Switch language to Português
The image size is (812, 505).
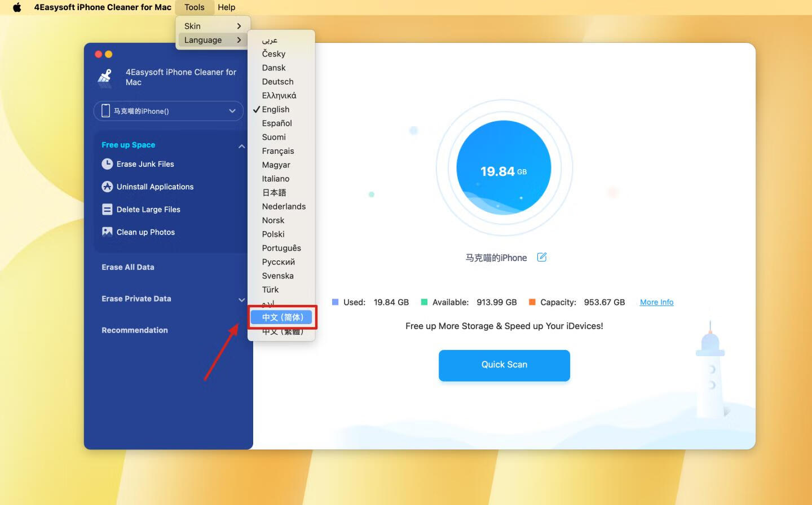(x=281, y=248)
